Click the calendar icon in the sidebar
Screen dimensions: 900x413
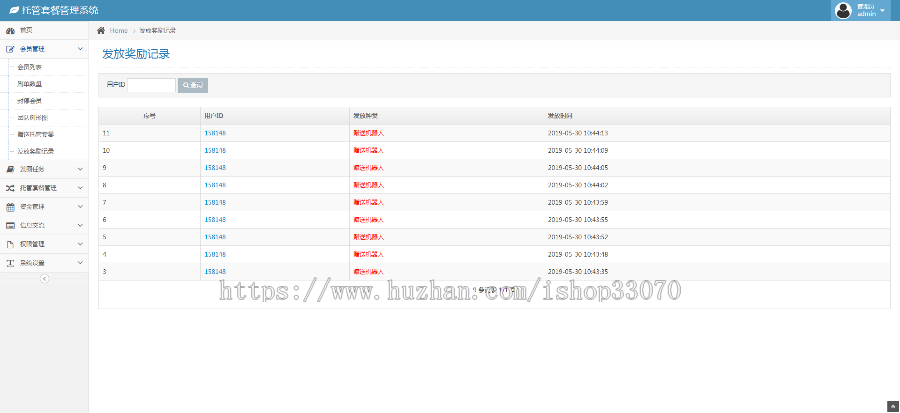click(10, 207)
